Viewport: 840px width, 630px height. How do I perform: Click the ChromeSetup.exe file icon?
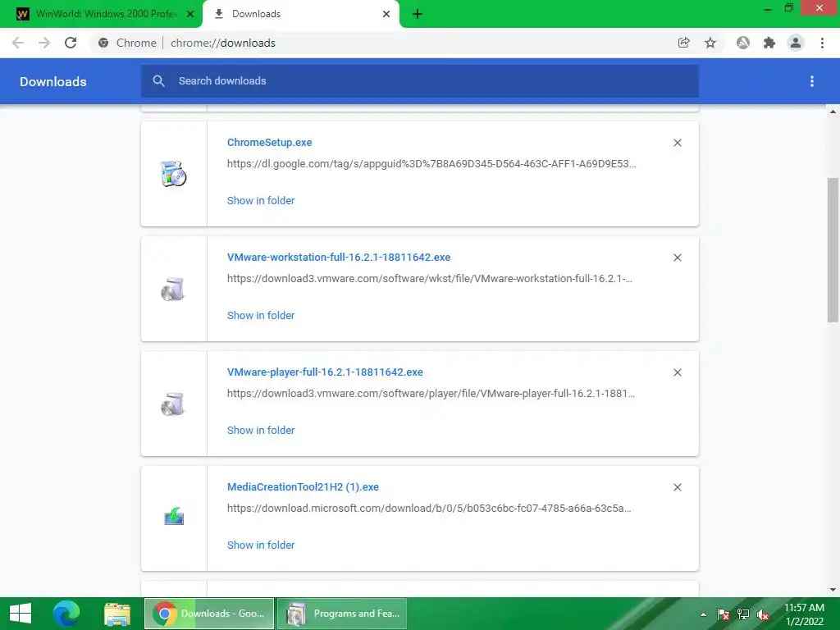(174, 174)
